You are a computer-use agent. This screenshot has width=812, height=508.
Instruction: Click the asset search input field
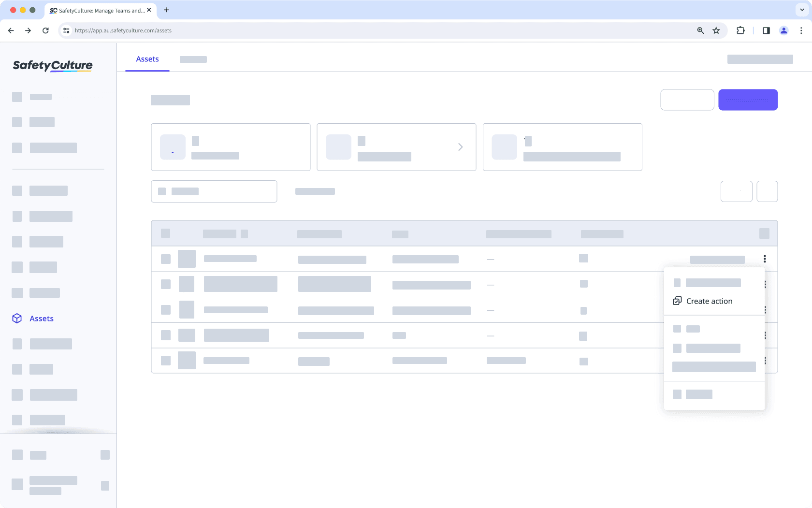point(214,191)
